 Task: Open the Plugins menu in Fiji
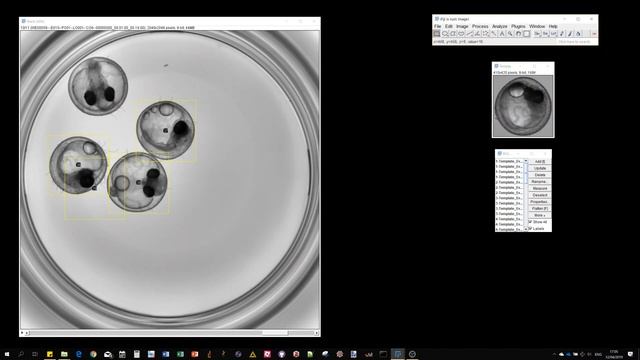tap(518, 26)
